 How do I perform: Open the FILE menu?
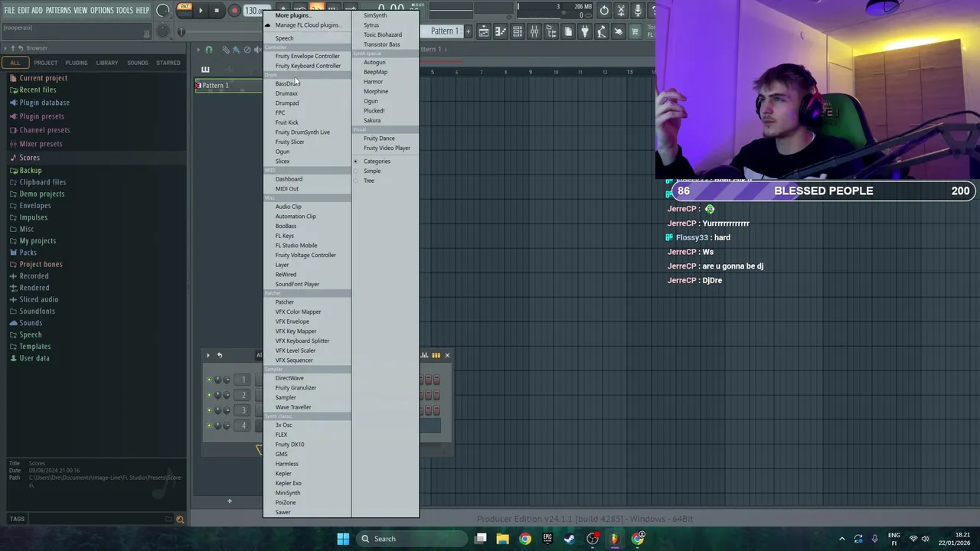[x=10, y=10]
